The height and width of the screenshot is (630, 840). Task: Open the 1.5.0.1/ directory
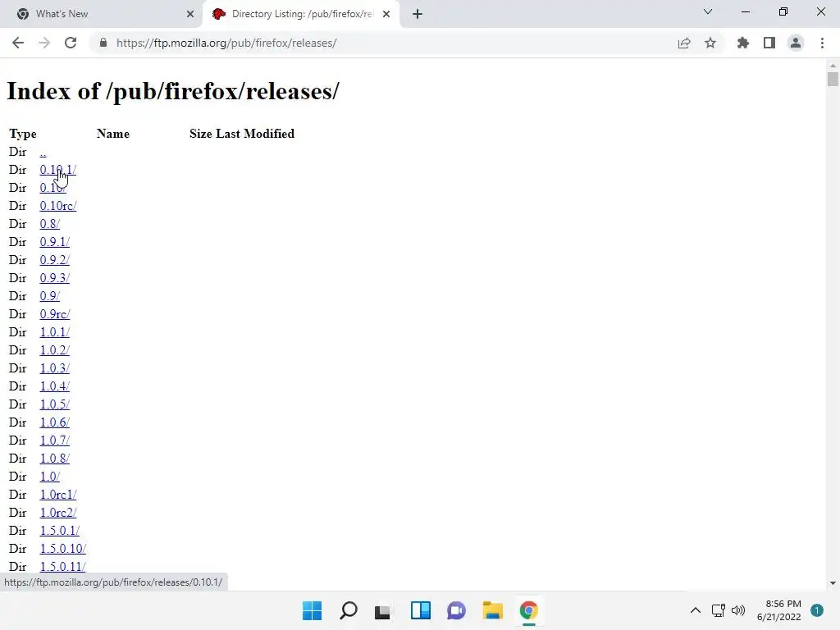click(x=59, y=531)
